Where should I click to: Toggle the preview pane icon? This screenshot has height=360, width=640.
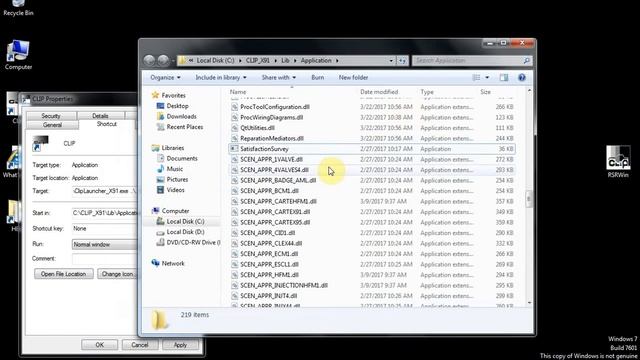coord(504,78)
